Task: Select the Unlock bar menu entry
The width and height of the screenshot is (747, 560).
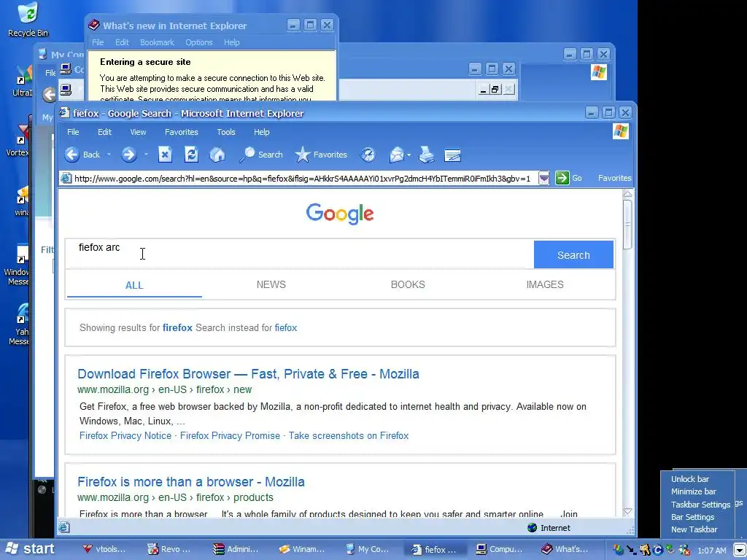Action: click(690, 479)
